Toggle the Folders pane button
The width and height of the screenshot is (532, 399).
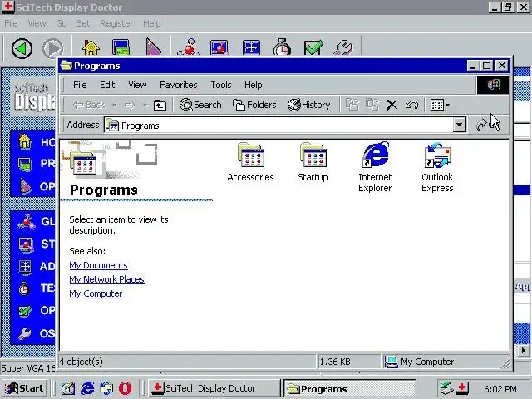click(x=254, y=105)
